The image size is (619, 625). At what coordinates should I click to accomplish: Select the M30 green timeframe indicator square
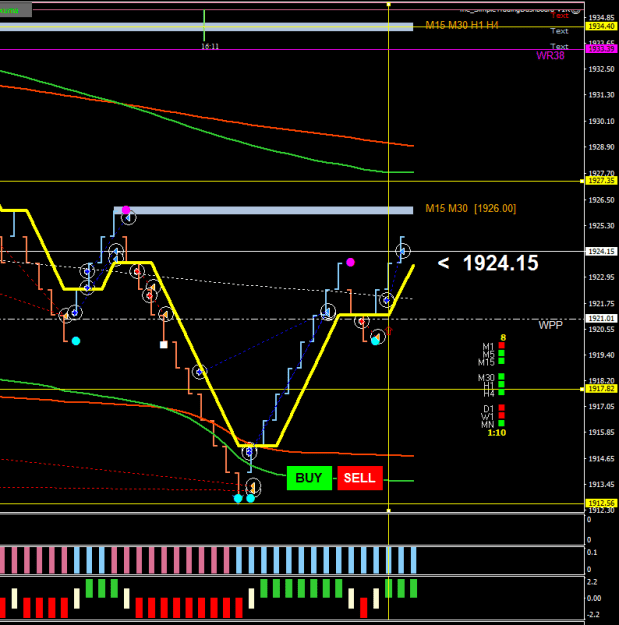[x=501, y=376]
